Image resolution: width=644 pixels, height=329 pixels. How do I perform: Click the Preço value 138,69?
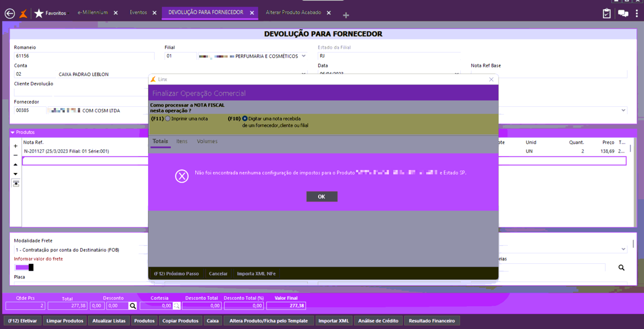coord(608,151)
